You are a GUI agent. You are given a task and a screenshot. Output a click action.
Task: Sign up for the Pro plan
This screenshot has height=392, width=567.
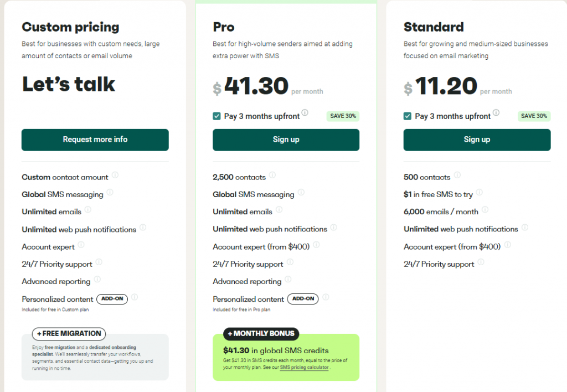point(286,140)
